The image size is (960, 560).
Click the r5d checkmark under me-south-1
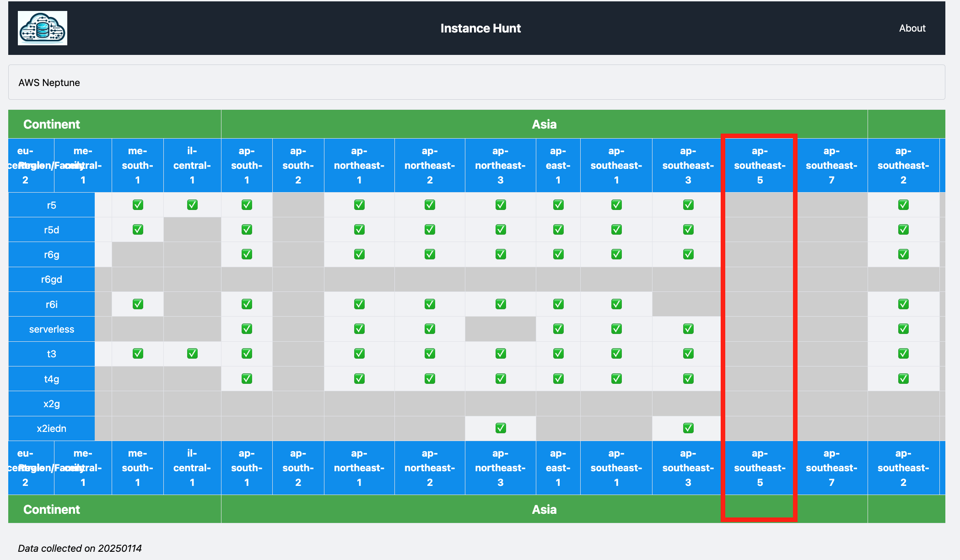(138, 229)
